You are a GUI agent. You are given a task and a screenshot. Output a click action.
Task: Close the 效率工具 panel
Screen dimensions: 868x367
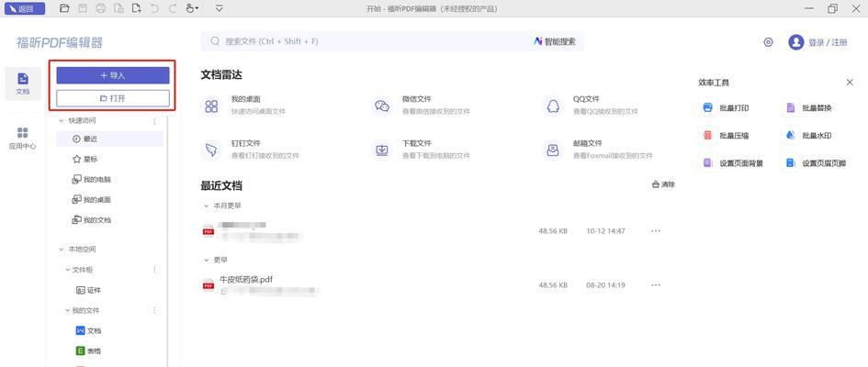[850, 83]
